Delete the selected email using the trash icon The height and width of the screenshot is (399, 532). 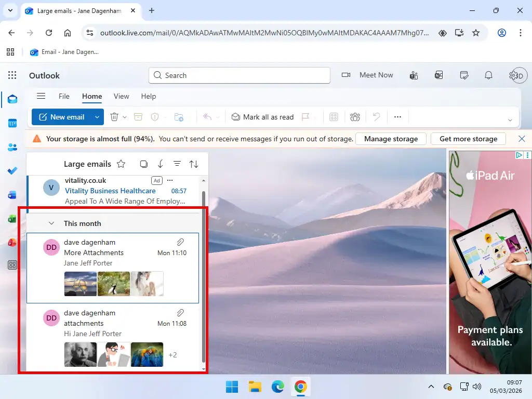pyautogui.click(x=114, y=117)
